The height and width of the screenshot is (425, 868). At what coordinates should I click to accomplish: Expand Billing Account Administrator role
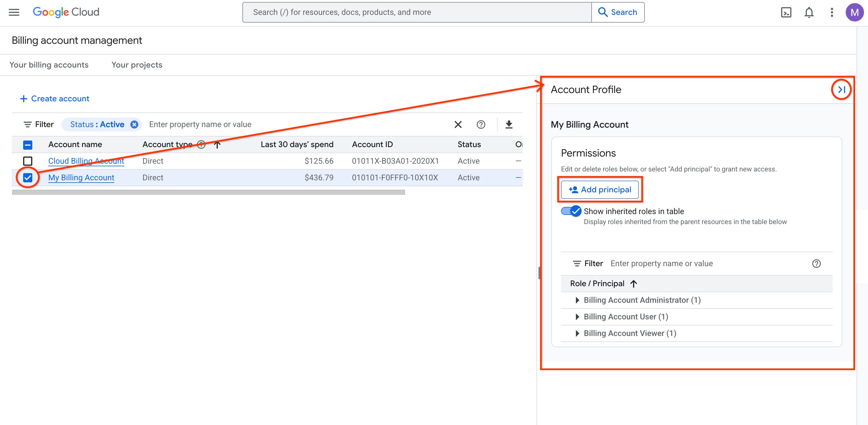[x=578, y=300]
